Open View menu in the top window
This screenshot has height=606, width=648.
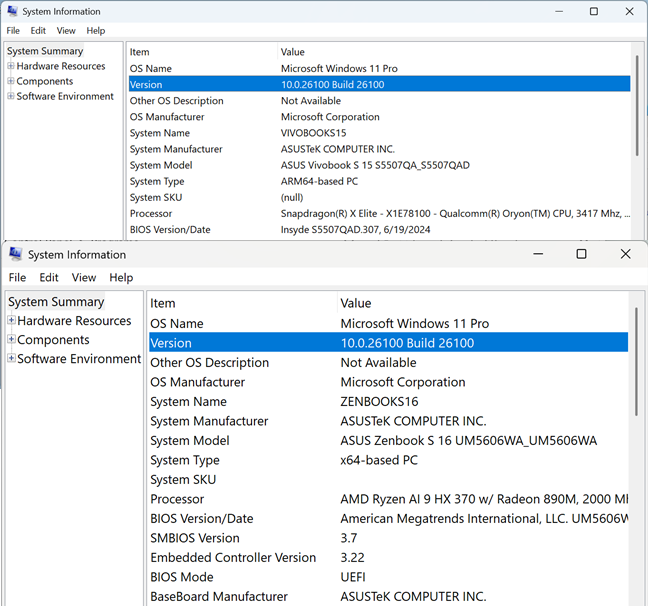pyautogui.click(x=66, y=31)
